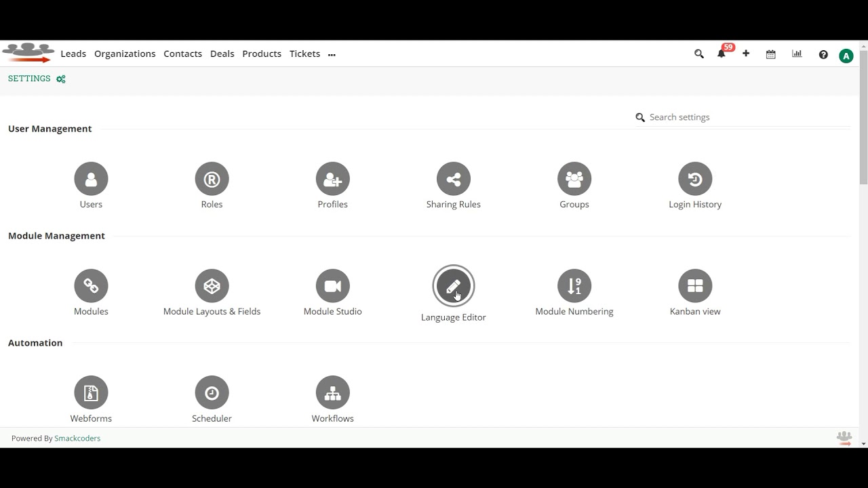Screen dimensions: 868x488
Task: Click the help question mark icon
Action: click(823, 55)
